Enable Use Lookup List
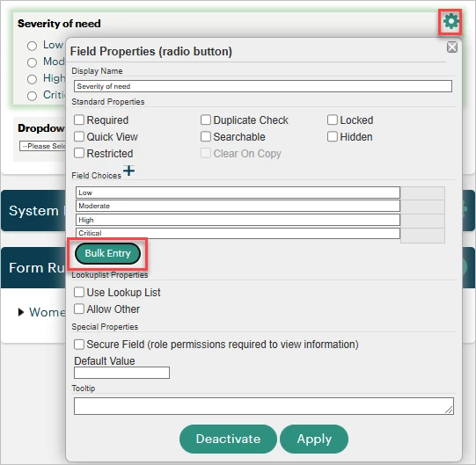The width and height of the screenshot is (476, 465). (x=79, y=292)
